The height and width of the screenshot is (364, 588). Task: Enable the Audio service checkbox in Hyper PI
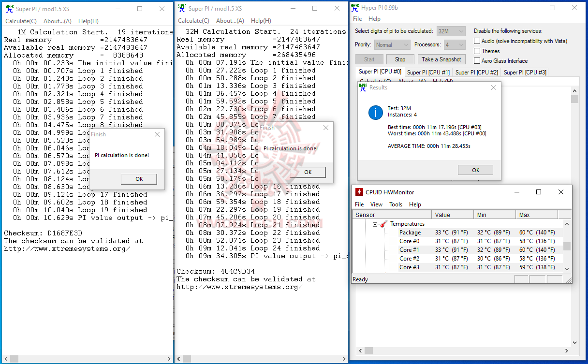point(477,41)
